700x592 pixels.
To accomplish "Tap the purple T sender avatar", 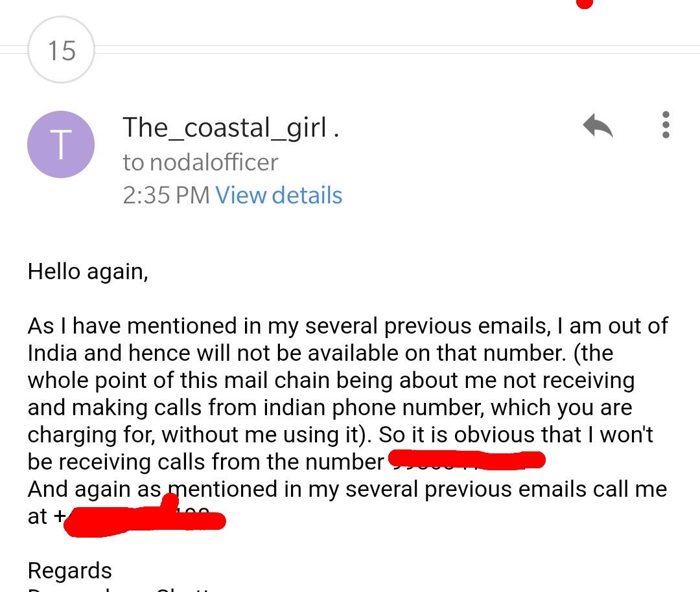I will point(61,144).
